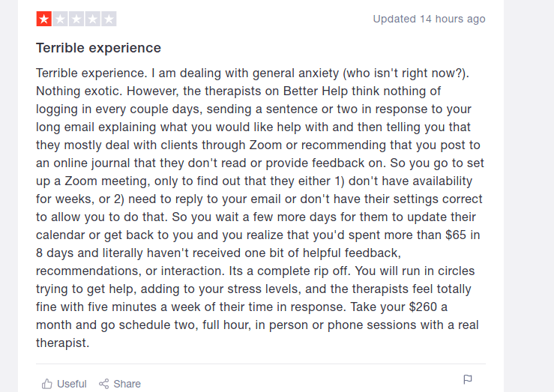Click the fifth gray star

click(x=109, y=19)
